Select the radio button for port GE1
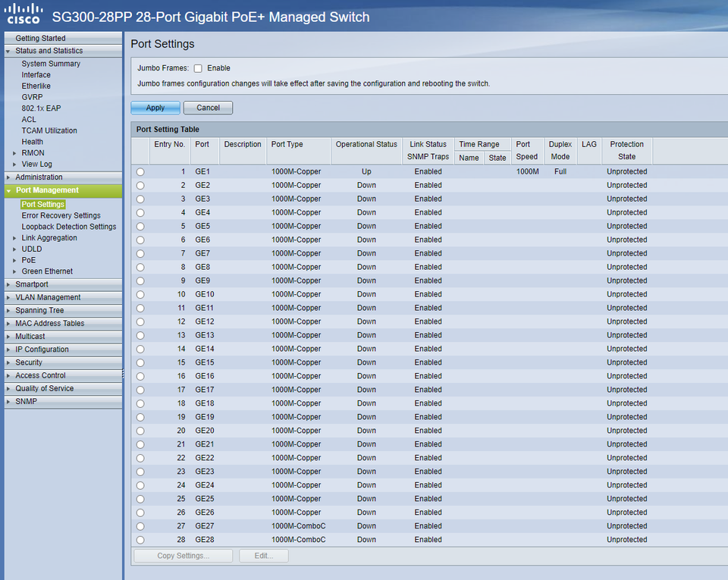The width and height of the screenshot is (728, 580). (x=140, y=172)
